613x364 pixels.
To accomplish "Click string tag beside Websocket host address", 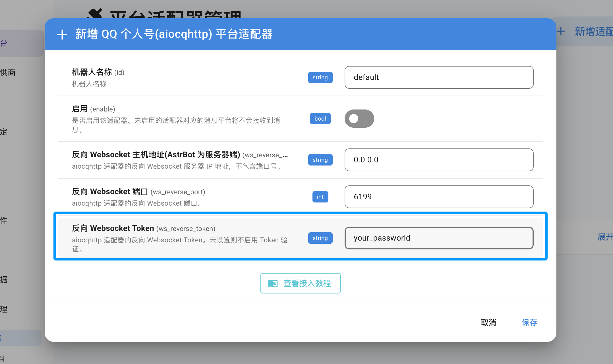I will 320,160.
